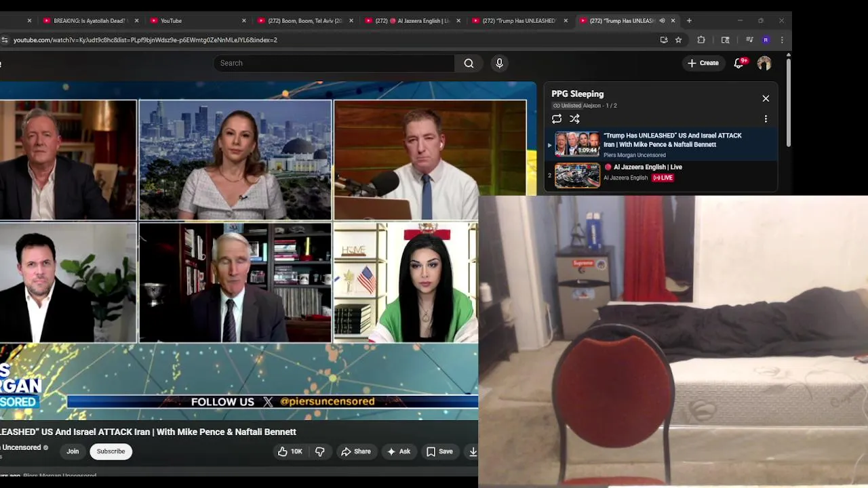This screenshot has height=488, width=868.
Task: Focus the YouTube search field
Action: click(334, 63)
